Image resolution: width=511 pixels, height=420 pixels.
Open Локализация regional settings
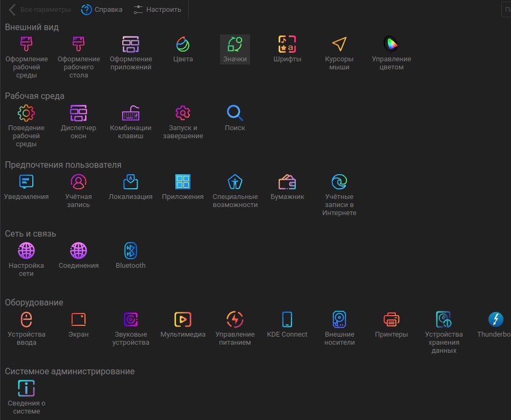point(131,187)
